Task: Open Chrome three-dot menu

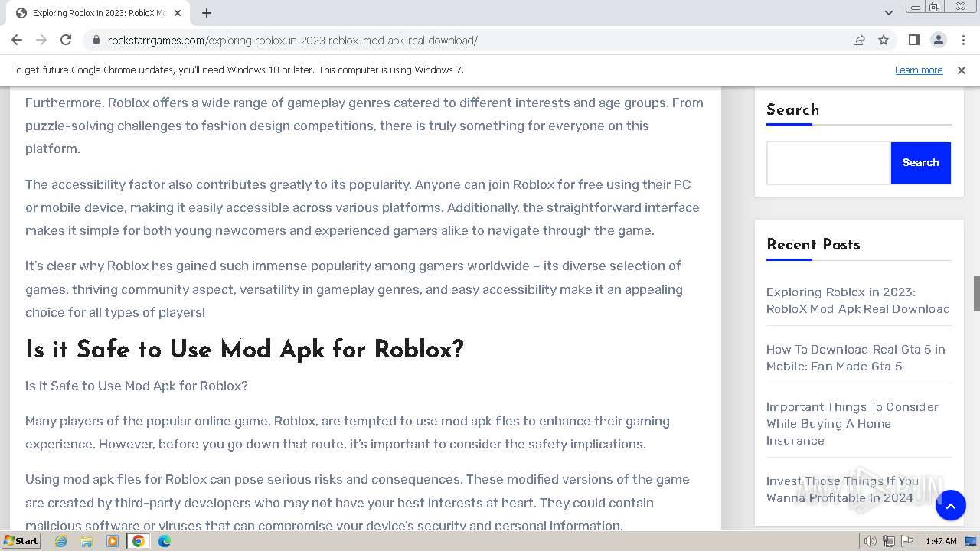Action: 962,41
